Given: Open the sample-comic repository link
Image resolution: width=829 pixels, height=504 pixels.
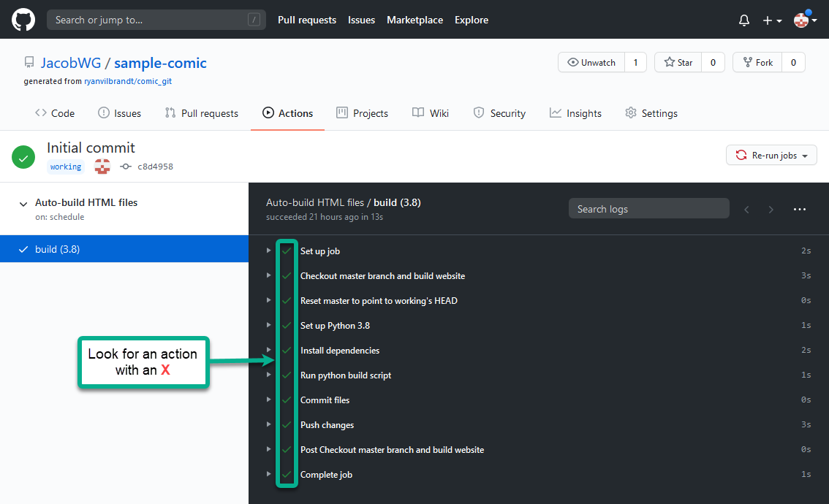Looking at the screenshot, I should [160, 63].
